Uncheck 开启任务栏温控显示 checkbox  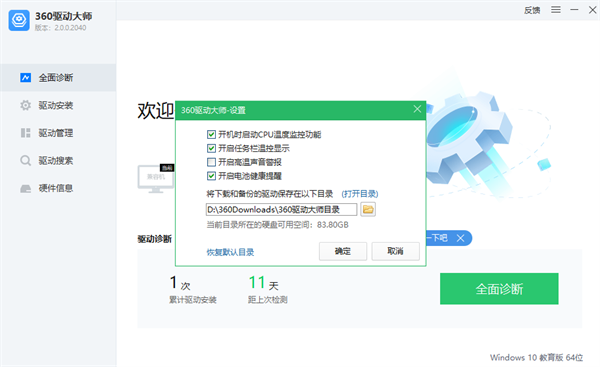click(211, 148)
